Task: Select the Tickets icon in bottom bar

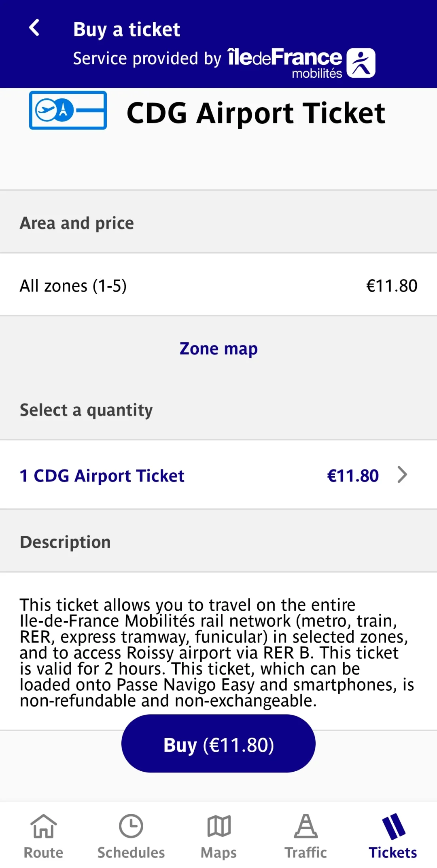Action: pos(393,826)
